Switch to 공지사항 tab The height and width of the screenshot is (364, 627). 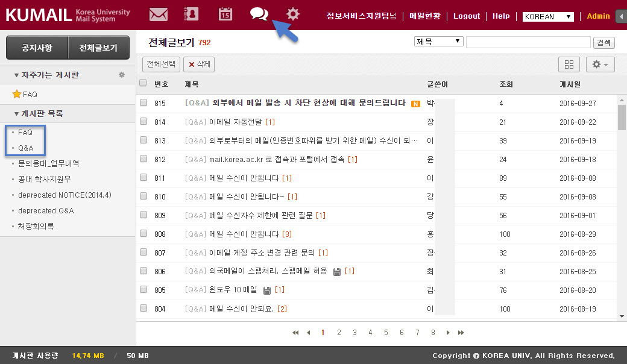click(x=37, y=48)
